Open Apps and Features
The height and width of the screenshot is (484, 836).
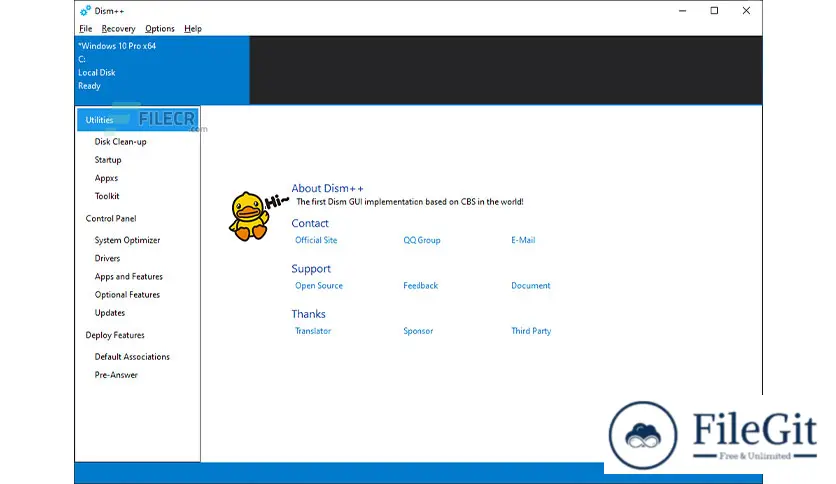tap(128, 277)
